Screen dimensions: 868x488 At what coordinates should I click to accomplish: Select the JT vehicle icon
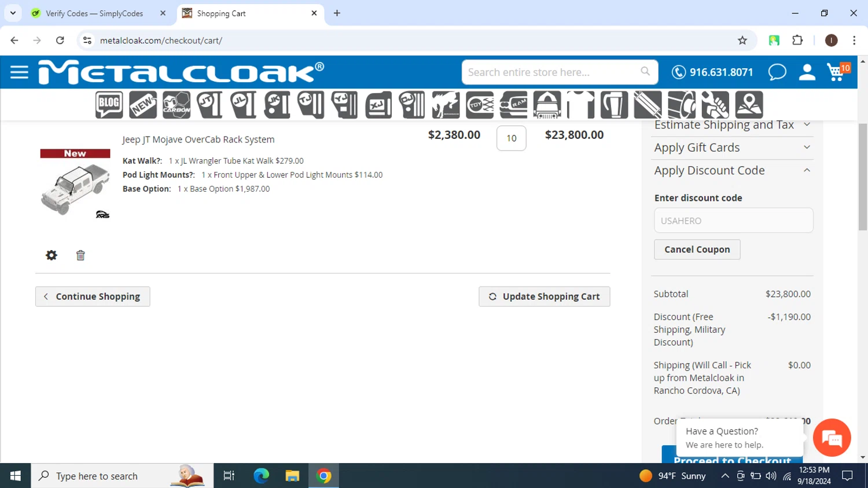tap(209, 105)
